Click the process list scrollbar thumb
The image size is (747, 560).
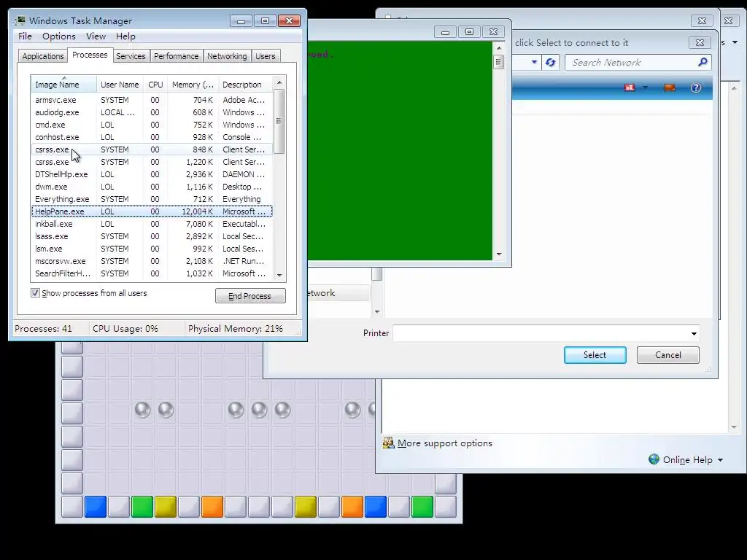pyautogui.click(x=279, y=122)
